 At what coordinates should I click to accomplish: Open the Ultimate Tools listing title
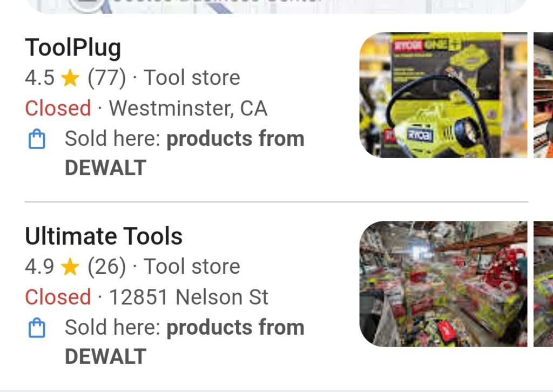(x=104, y=236)
